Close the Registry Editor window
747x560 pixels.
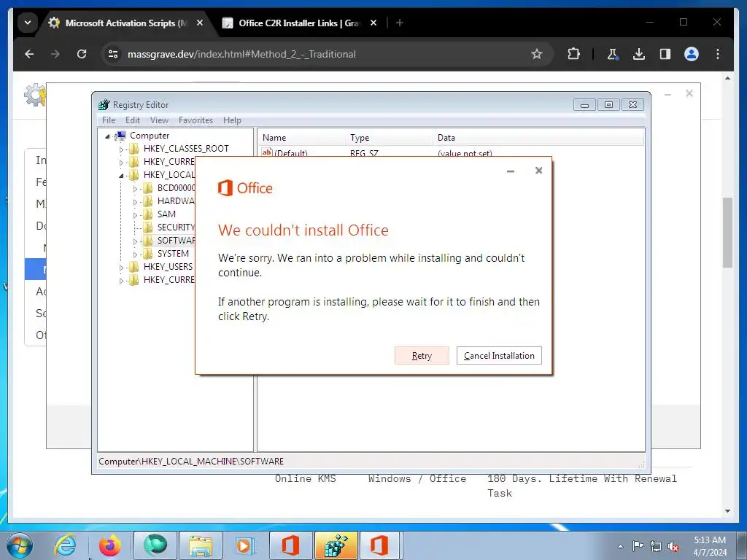(632, 105)
